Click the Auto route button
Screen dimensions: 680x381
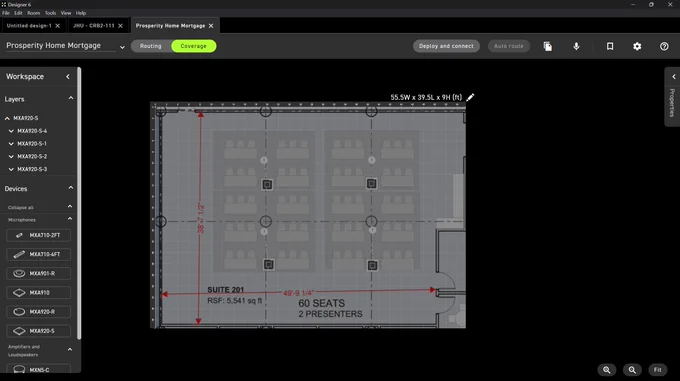pos(509,46)
